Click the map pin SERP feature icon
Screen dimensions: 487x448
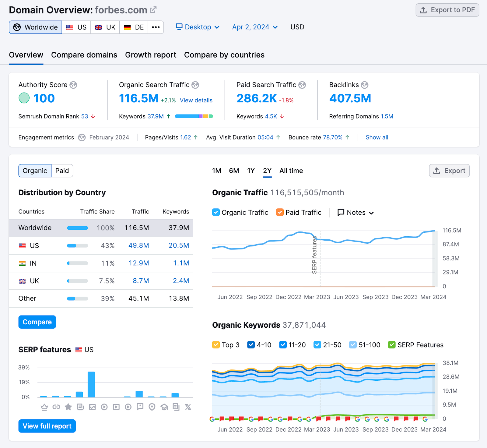click(x=152, y=407)
